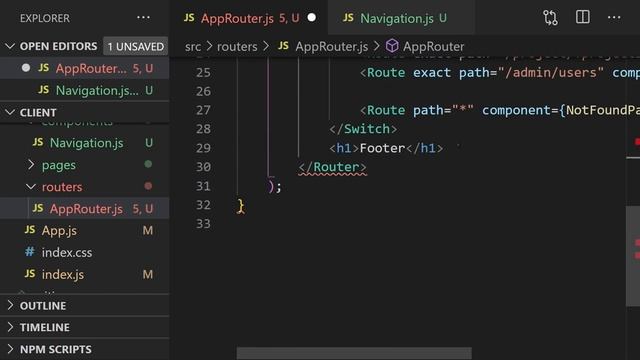
Task: Click CSS hash icon of index.css
Action: pos(30,251)
